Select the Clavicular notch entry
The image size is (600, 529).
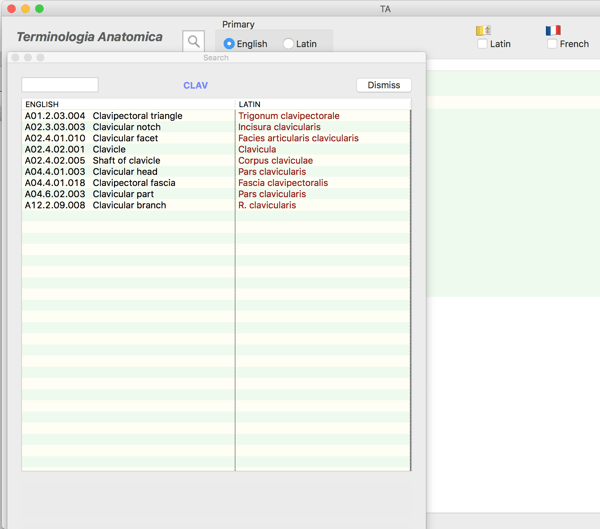tap(126, 127)
